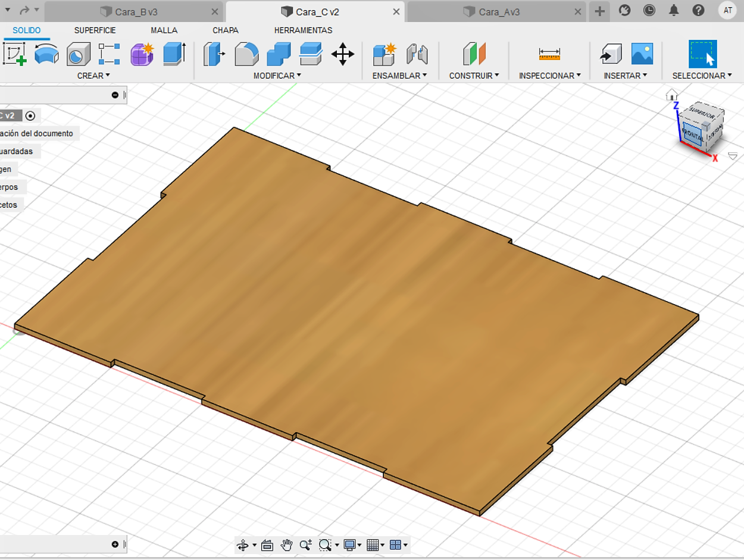
Task: Open the MODIFICAR dropdown menu
Action: coord(277,76)
